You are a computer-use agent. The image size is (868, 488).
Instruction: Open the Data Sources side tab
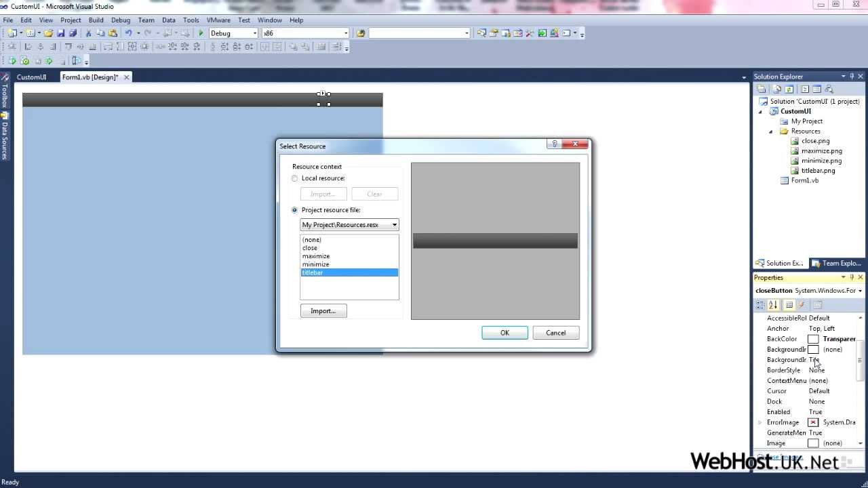coord(4,137)
